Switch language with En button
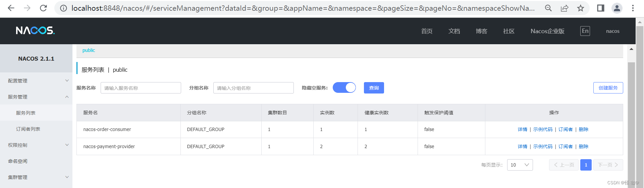The width and height of the screenshot is (644, 188). point(585,31)
